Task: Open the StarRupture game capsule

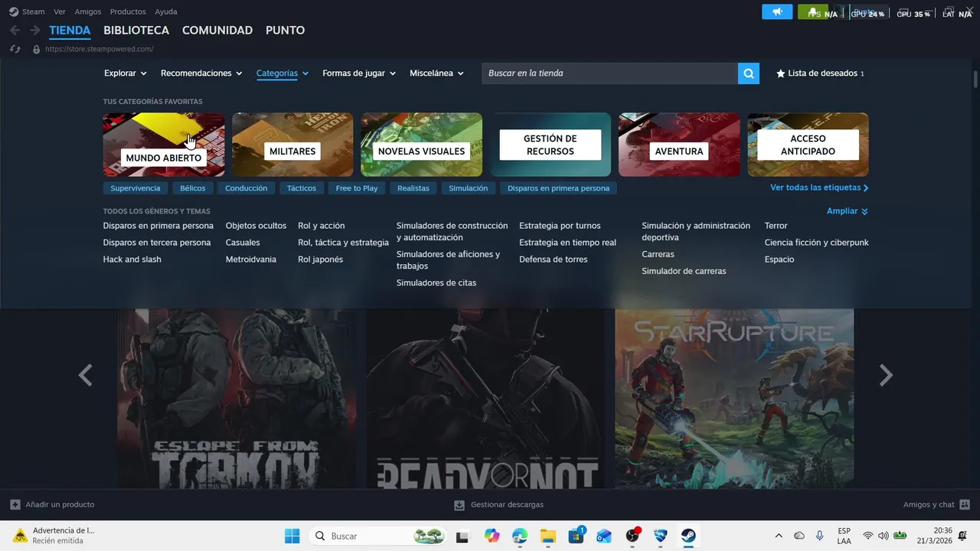Action: click(x=734, y=398)
